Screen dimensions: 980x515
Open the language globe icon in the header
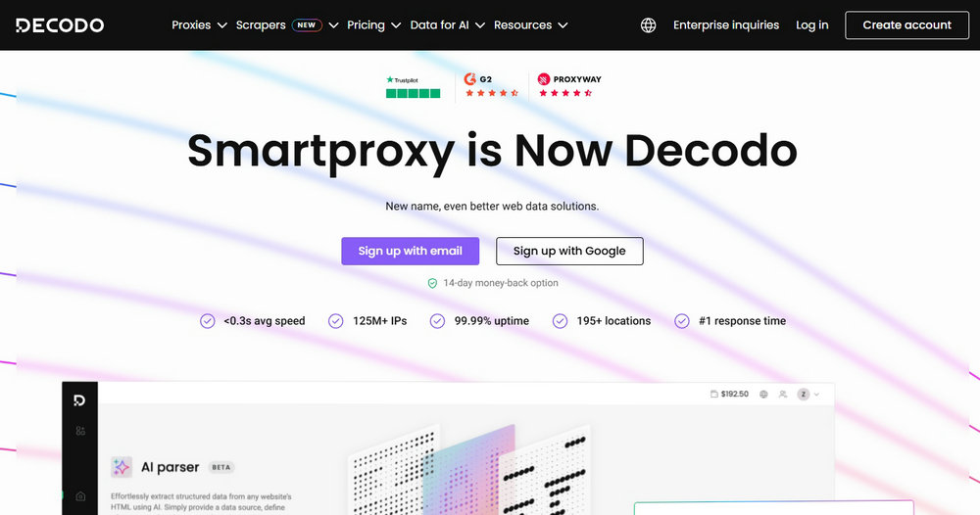pyautogui.click(x=648, y=25)
